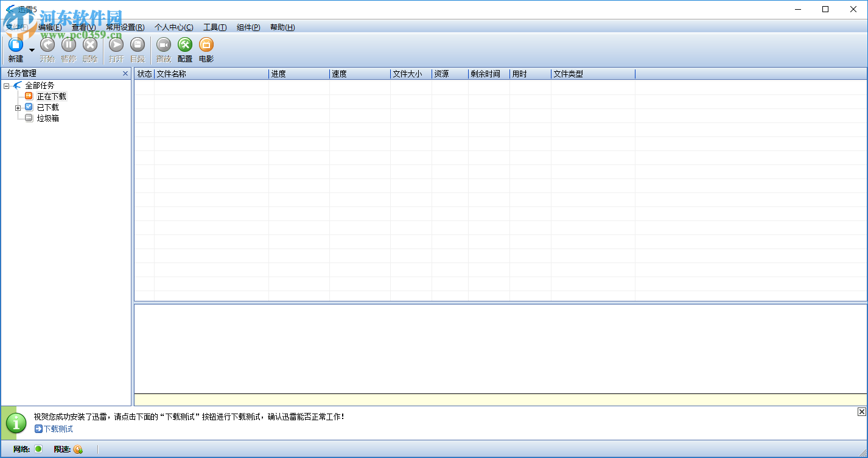Click the 删除 delete toolbar icon

[x=90, y=44]
